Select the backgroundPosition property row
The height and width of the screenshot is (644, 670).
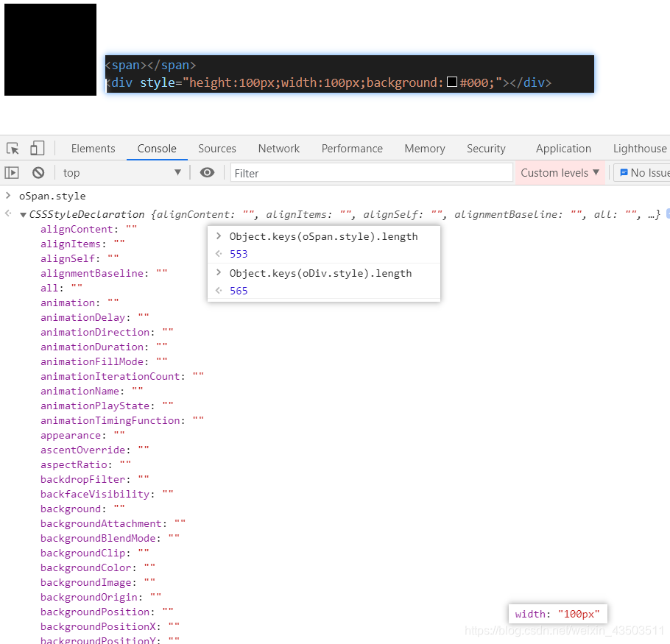[107, 612]
